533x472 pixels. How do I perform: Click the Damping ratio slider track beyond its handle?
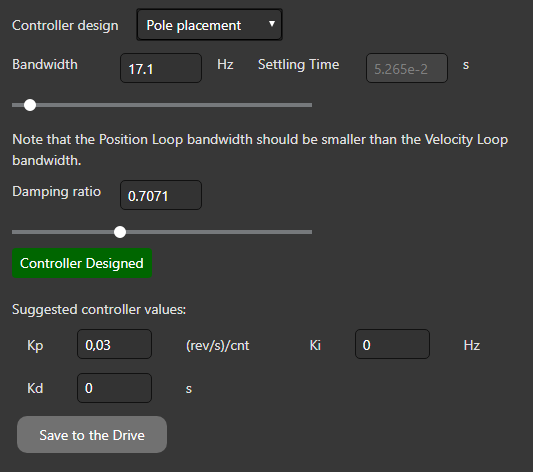pyautogui.click(x=219, y=232)
